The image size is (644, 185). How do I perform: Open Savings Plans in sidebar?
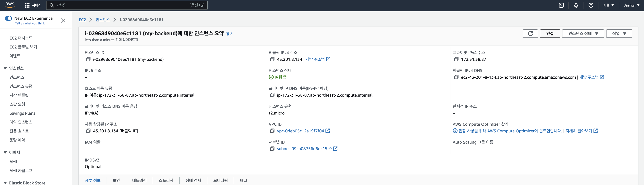(x=22, y=113)
